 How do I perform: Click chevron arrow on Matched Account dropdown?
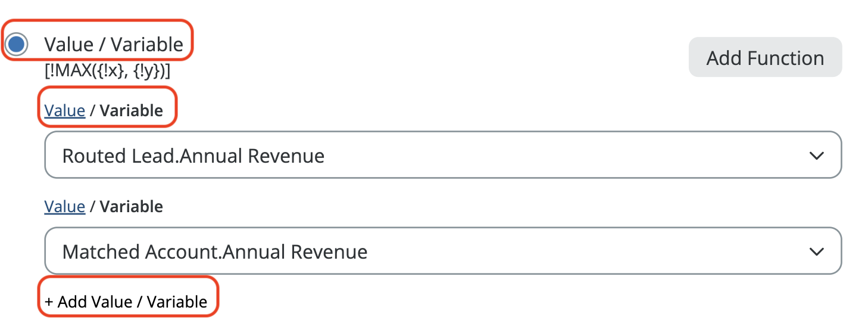pos(816,252)
